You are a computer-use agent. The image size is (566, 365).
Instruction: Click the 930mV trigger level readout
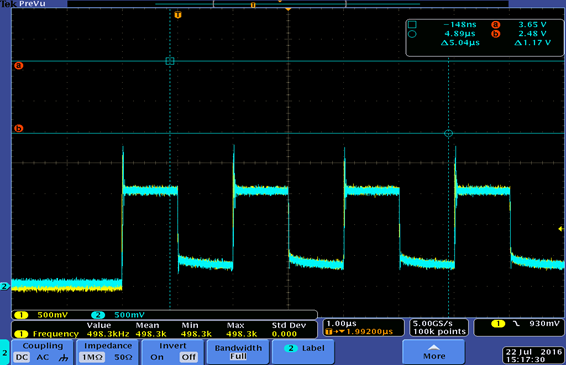(x=544, y=323)
